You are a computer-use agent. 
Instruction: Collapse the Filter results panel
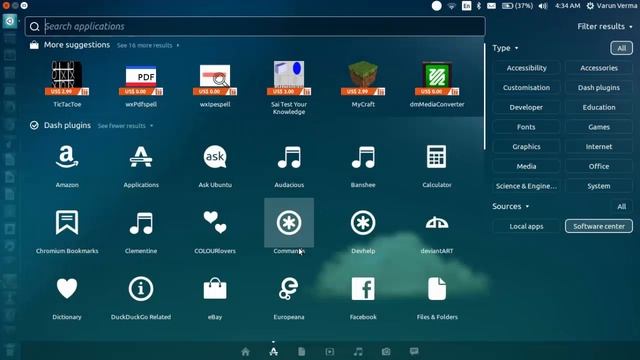click(604, 27)
